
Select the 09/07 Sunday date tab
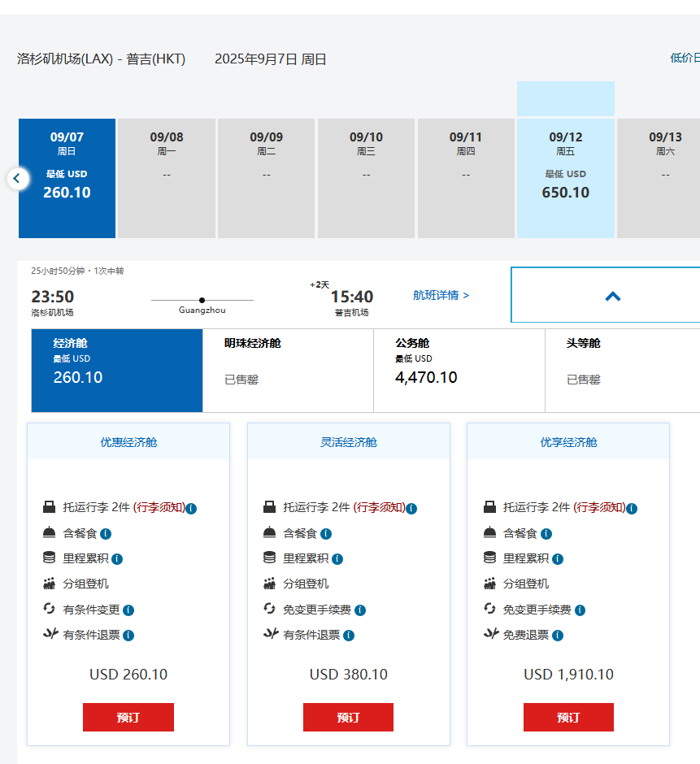click(x=67, y=177)
